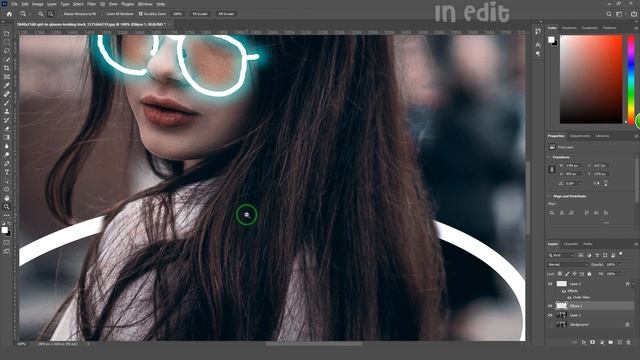Toggle Resize Windows to Fit checkbox

tap(60, 14)
